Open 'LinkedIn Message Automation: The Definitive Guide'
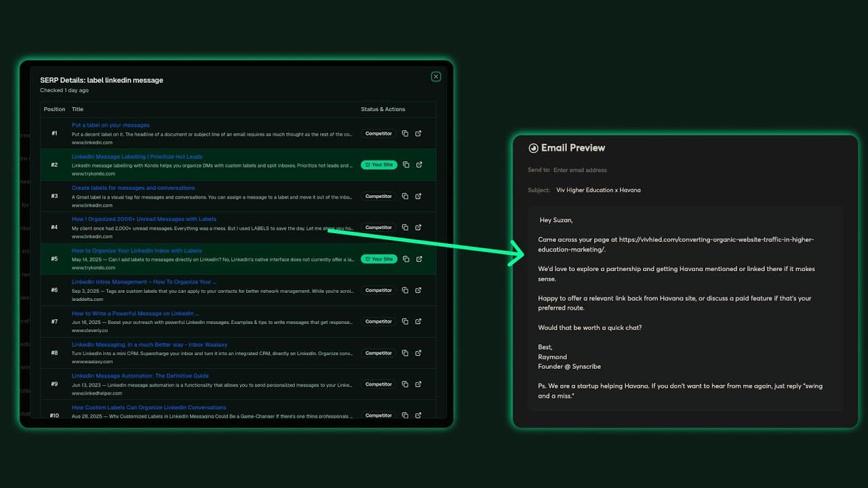The height and width of the screenshot is (488, 868). point(140,375)
